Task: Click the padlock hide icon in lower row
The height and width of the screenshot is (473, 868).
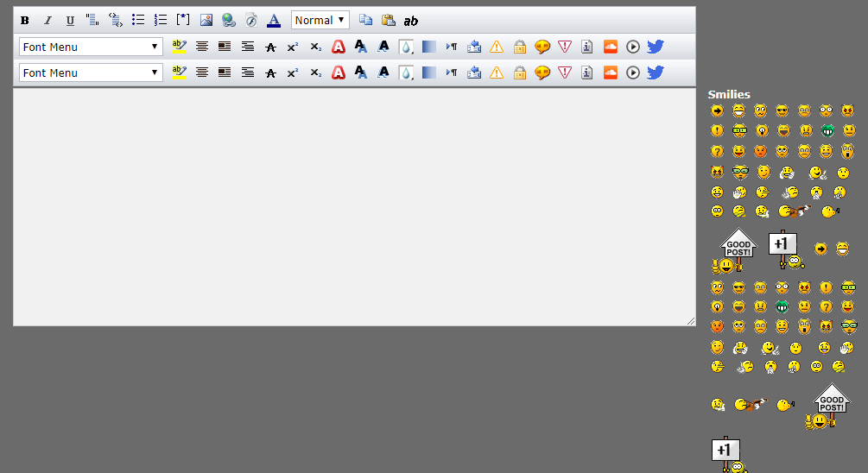Action: point(519,73)
